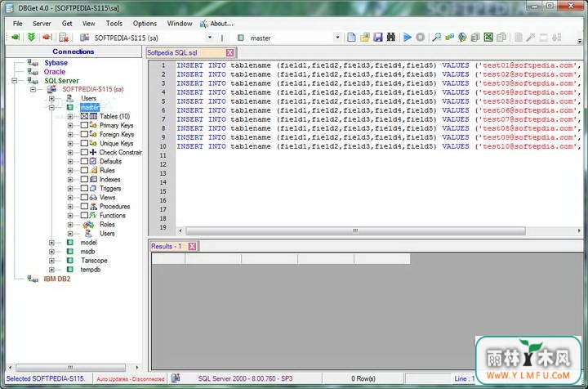The image size is (588, 389).
Task: Check the Procedures checkbox
Action: (84, 206)
